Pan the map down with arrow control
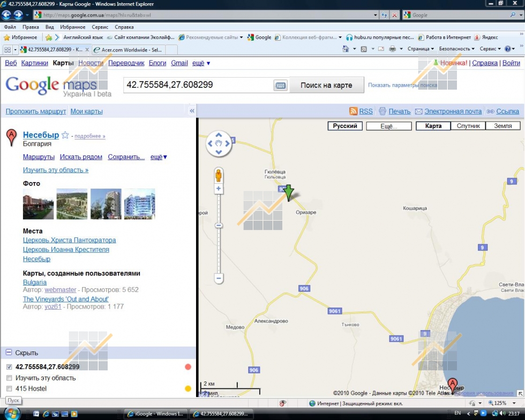The image size is (525, 420). [x=219, y=152]
